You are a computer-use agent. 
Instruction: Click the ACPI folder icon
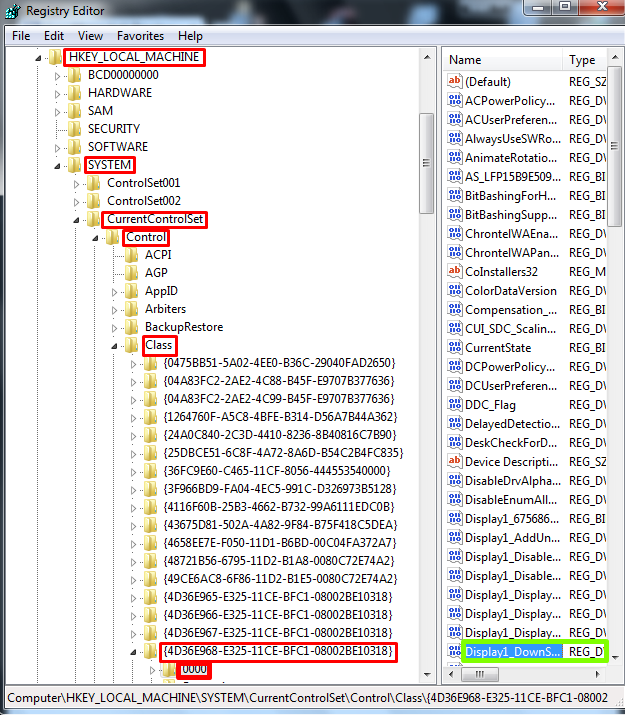[131, 255]
